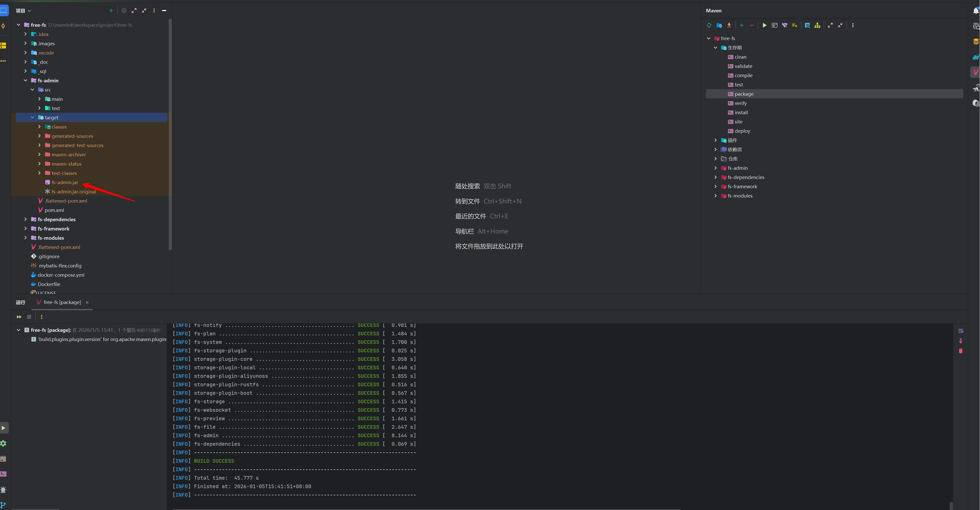Viewport: 980px width, 510px height.
Task: Select fs-admin.jar file in target
Action: click(x=65, y=183)
